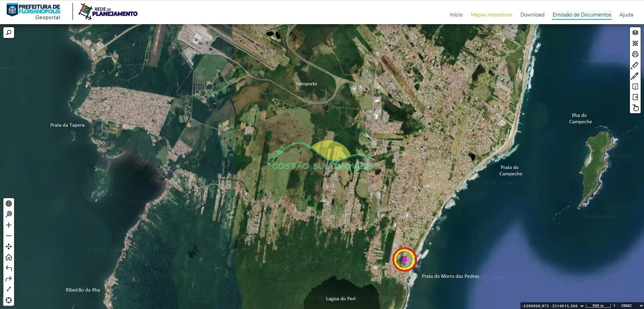Zoom in with the plus button
The width and height of the screenshot is (644, 309).
coord(9,225)
